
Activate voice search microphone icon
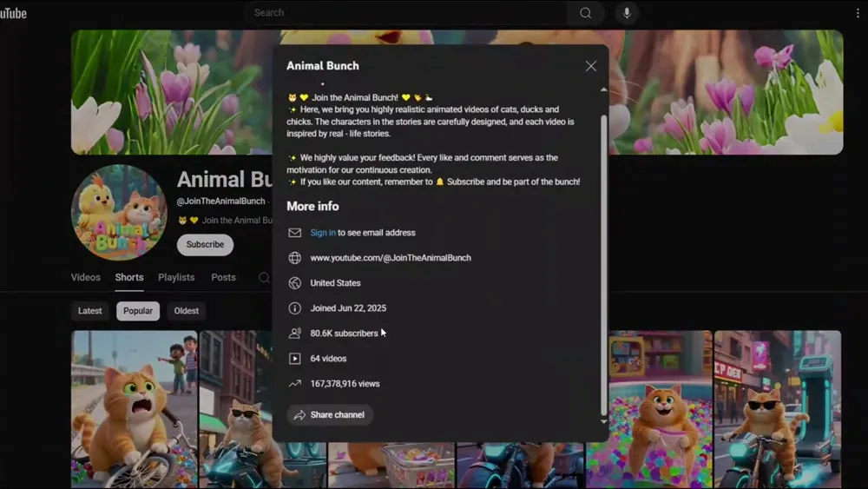click(x=627, y=13)
